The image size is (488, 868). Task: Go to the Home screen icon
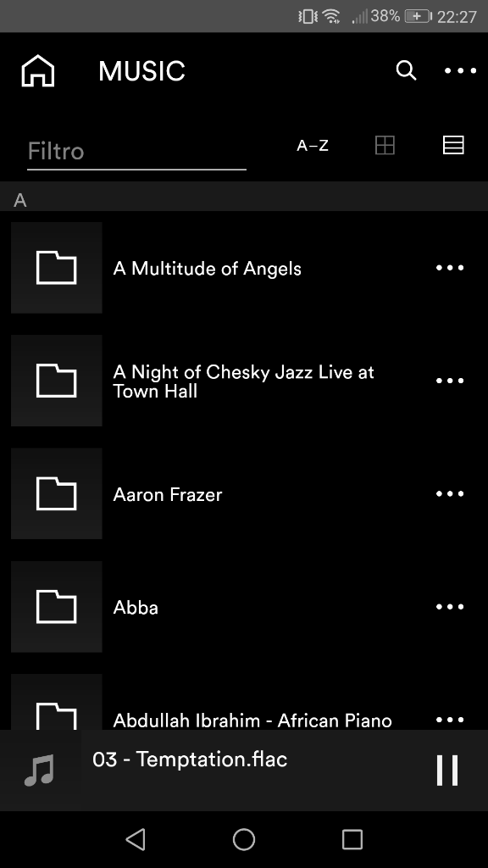pos(37,71)
